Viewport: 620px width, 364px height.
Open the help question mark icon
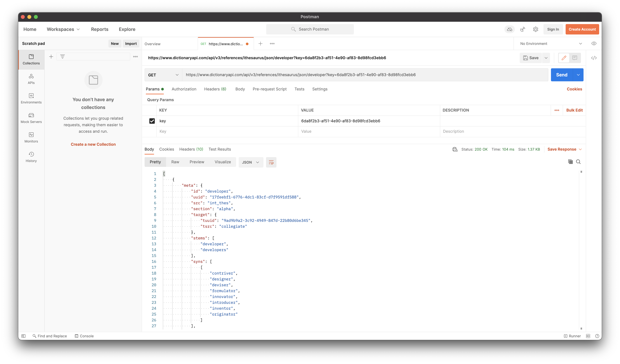point(597,336)
